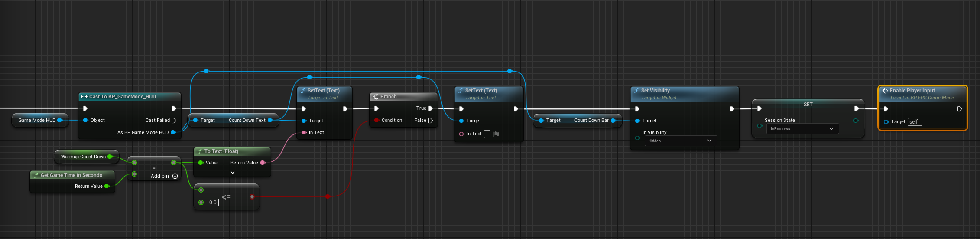Click the In Text input box
This screenshot has width=980, height=239.
tap(487, 134)
